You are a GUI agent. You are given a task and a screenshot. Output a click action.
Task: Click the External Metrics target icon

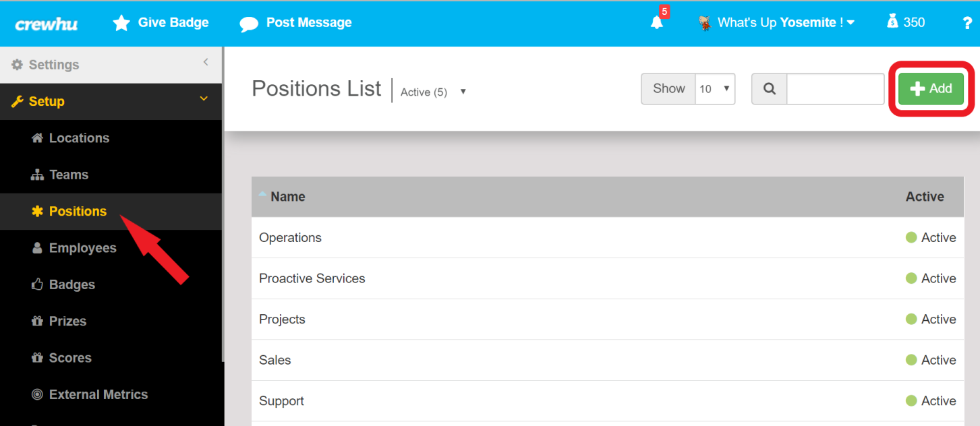coord(38,394)
